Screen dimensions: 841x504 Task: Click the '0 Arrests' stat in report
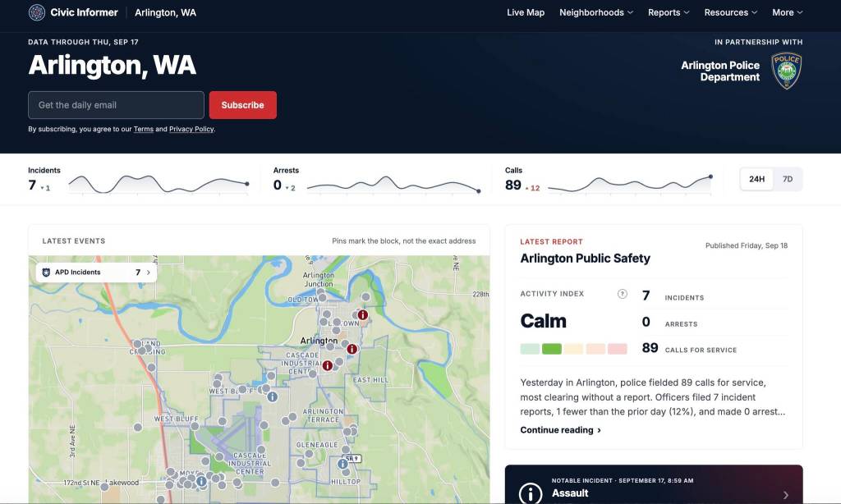point(670,323)
